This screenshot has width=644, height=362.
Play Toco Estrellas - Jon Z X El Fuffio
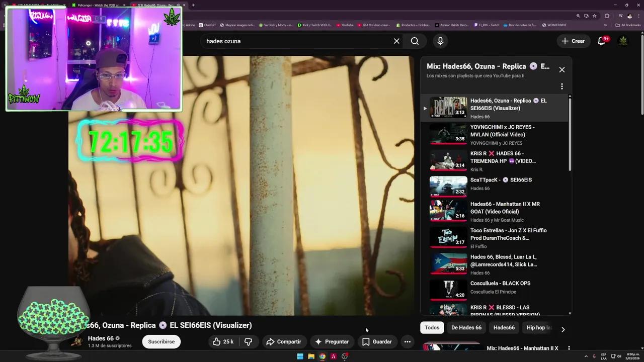[x=495, y=238]
